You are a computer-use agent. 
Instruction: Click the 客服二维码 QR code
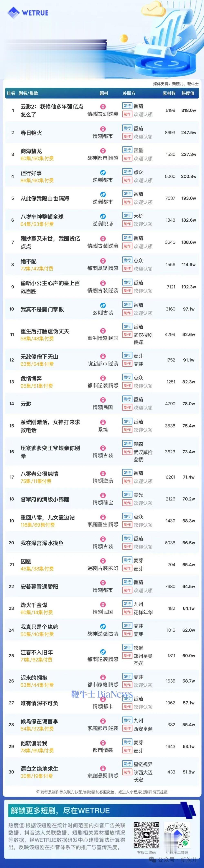point(146,835)
